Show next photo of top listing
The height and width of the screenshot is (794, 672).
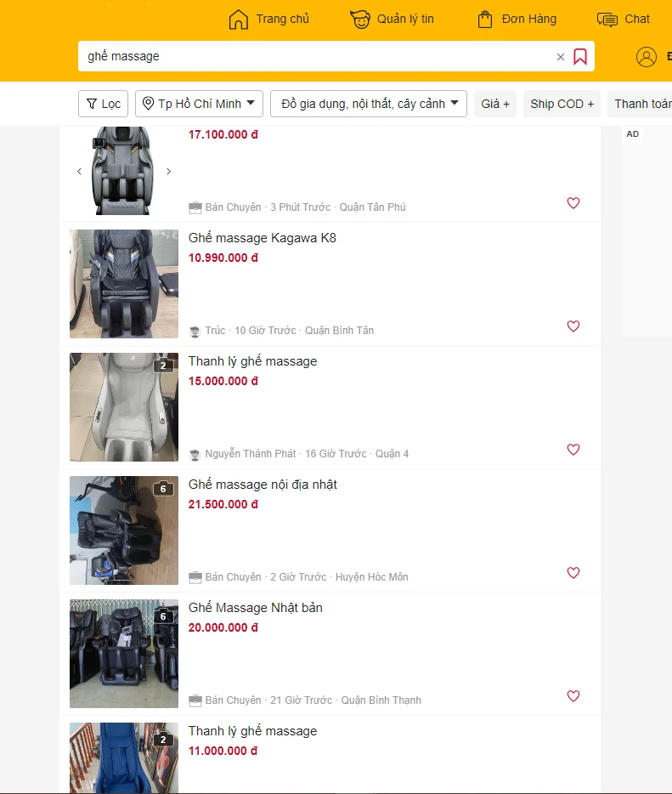[168, 172]
